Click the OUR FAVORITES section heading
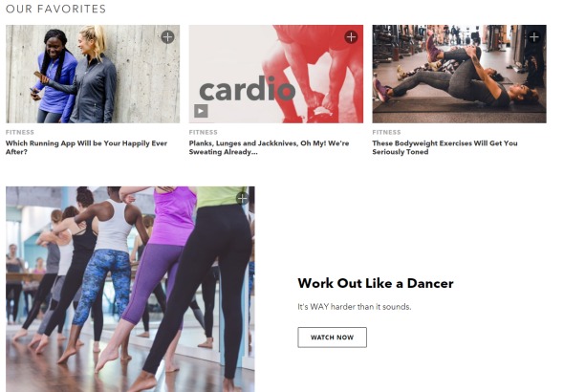564x392 pixels. 55,9
